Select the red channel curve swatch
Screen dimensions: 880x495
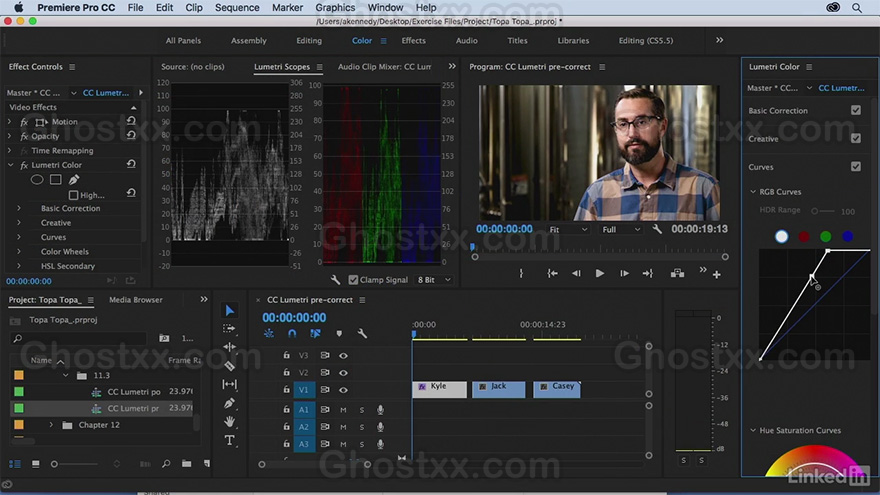[x=804, y=236]
